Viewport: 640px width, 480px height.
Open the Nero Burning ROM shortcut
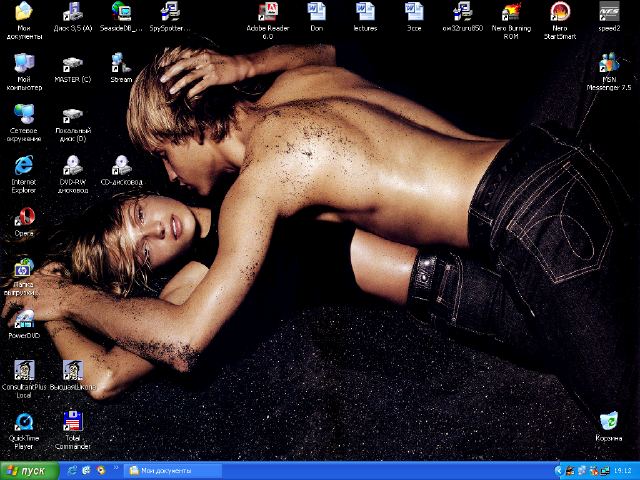511,12
